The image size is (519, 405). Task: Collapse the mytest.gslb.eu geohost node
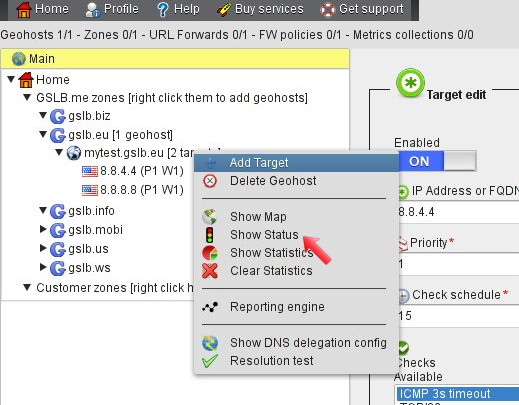(59, 152)
